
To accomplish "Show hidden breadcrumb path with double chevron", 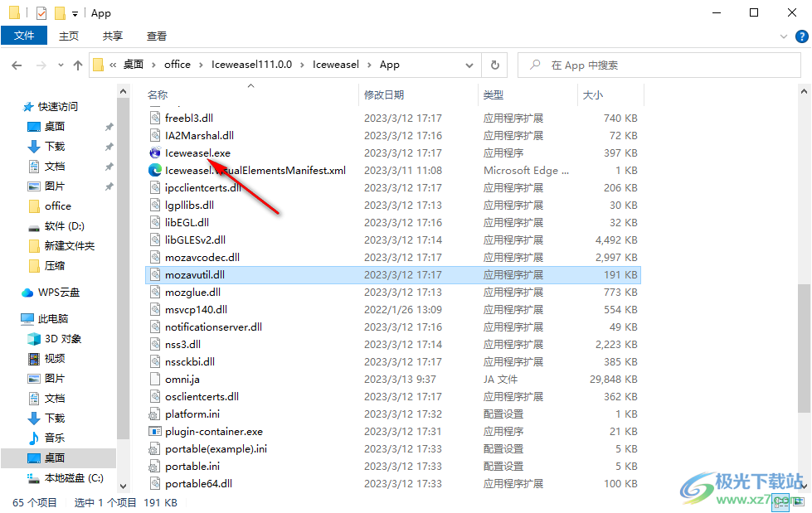I will coord(113,65).
